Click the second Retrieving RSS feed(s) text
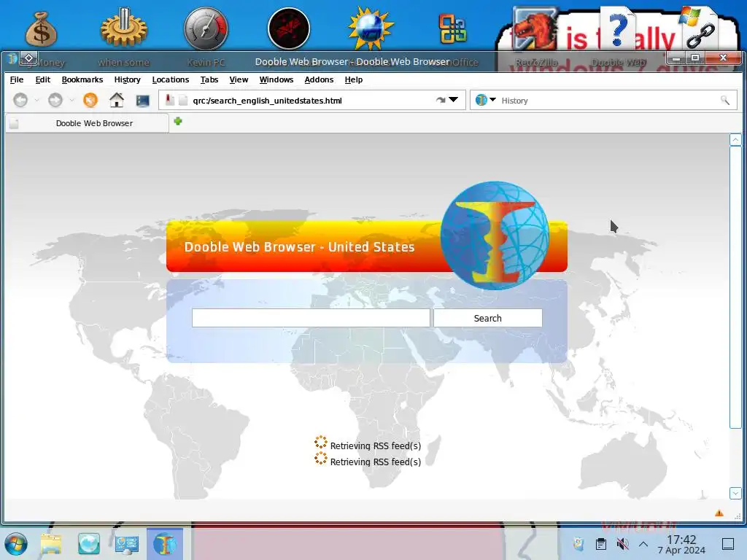The width and height of the screenshot is (747, 560). [376, 462]
